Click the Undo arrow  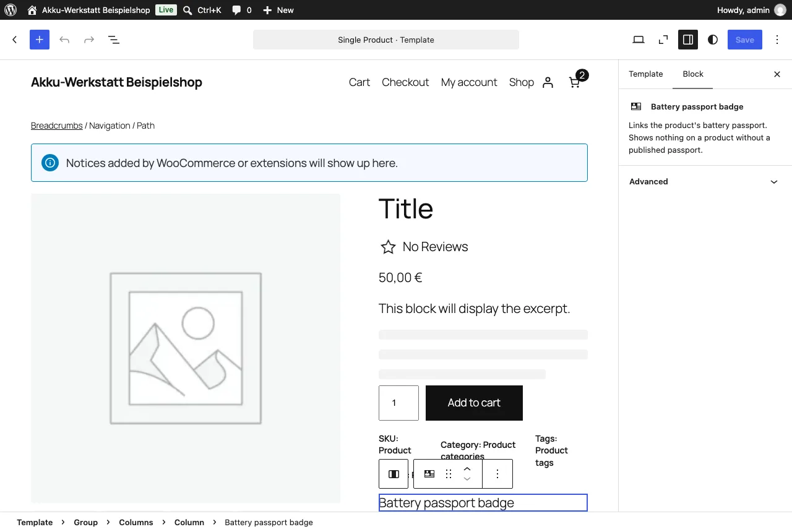tap(64, 40)
